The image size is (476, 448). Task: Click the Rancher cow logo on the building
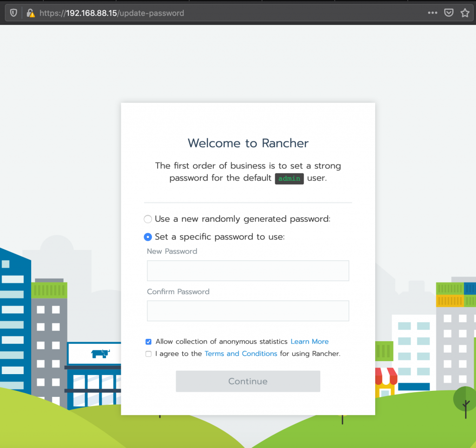pos(100,354)
